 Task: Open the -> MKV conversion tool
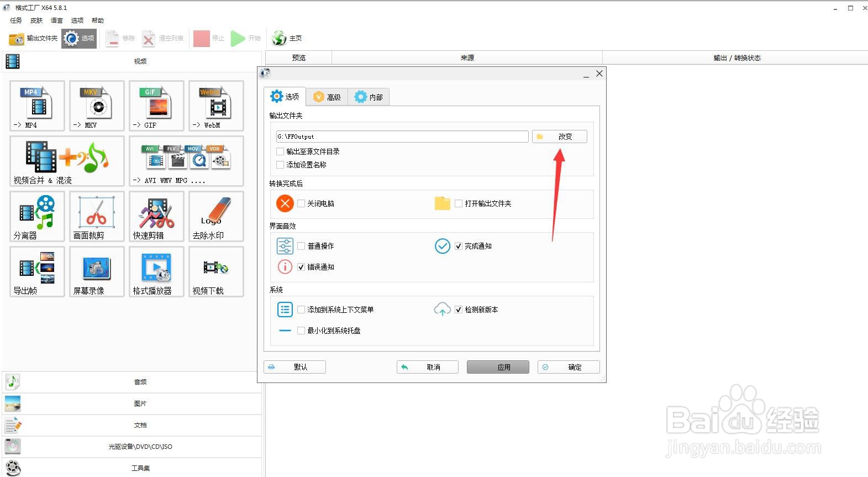[97, 106]
